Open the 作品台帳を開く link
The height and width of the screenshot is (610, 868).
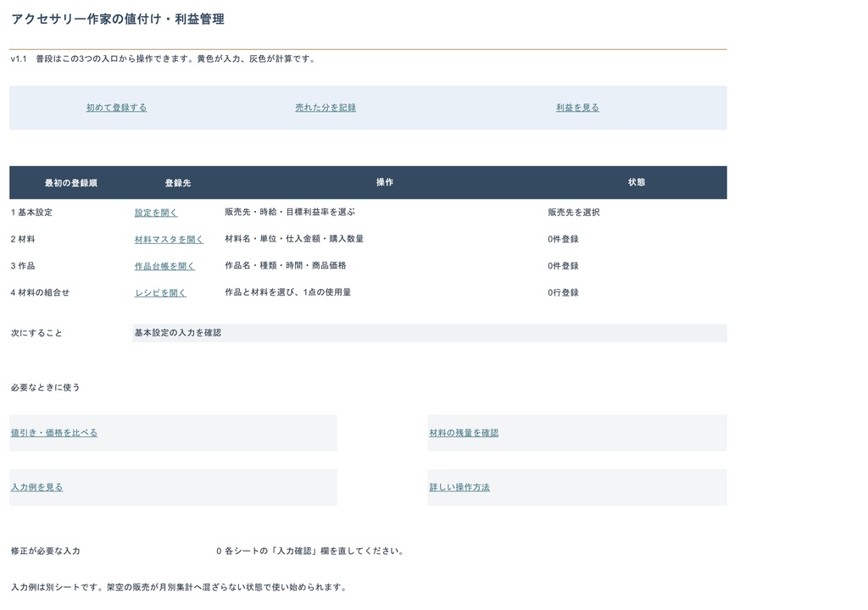point(164,266)
